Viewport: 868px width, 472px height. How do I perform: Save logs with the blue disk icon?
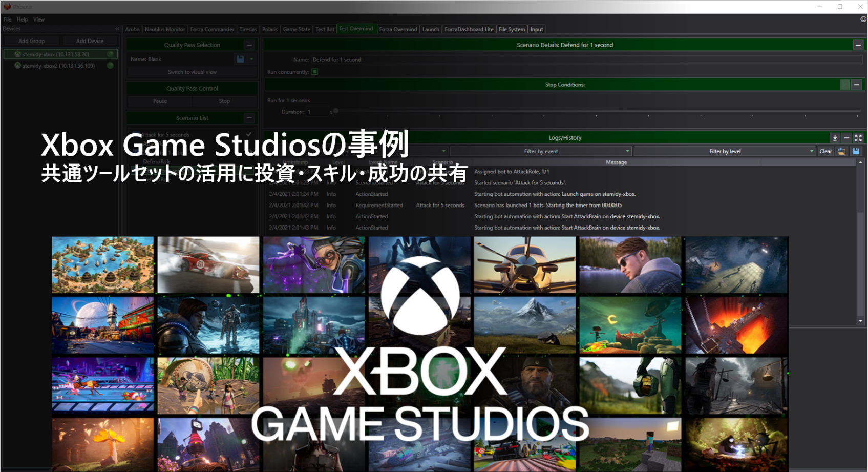[856, 151]
